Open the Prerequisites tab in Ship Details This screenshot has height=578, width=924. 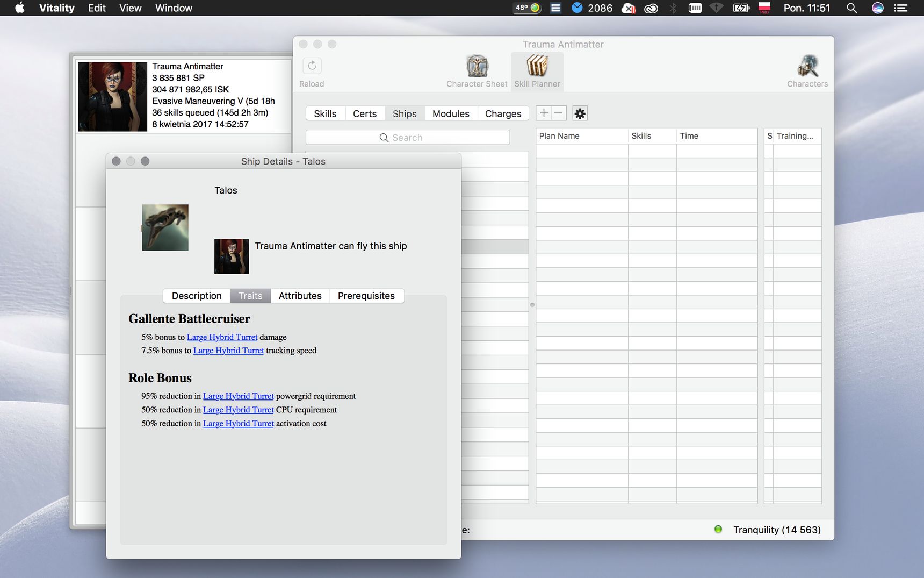click(366, 296)
